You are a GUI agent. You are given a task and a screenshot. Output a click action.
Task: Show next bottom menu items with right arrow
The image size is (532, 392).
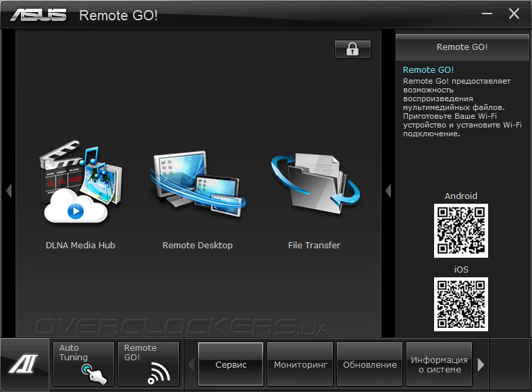coord(481,364)
